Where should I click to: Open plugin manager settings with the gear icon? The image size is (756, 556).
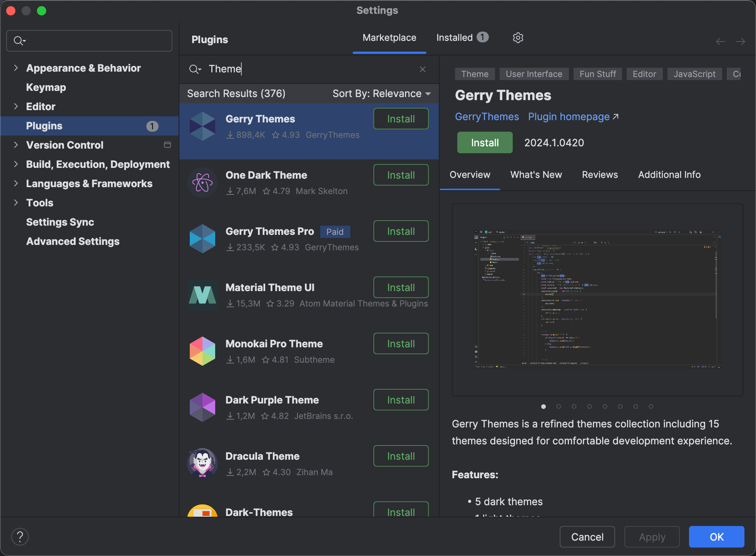click(518, 37)
